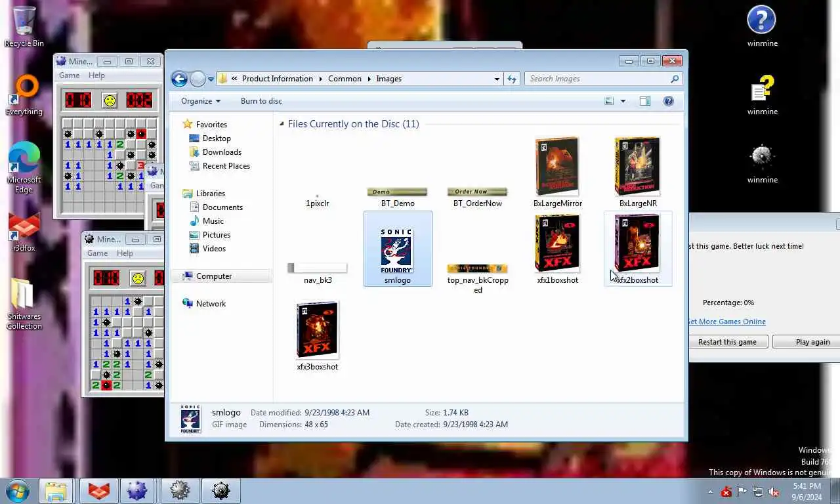Open the view options dropdown arrow
The height and width of the screenshot is (504, 840).
(x=623, y=101)
